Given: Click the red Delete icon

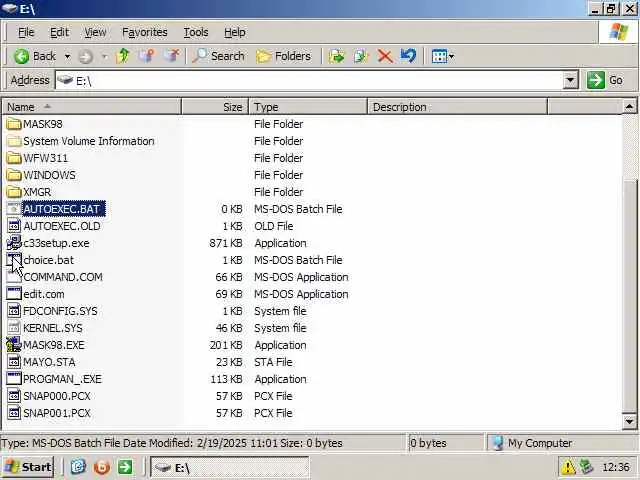Looking at the screenshot, I should [384, 56].
